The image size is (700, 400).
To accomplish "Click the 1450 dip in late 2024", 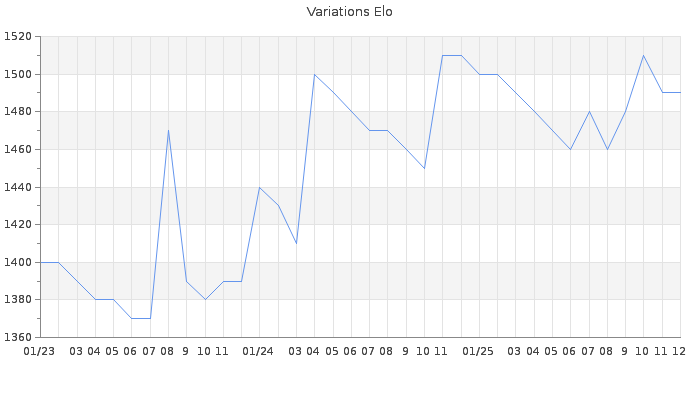I will (424, 168).
